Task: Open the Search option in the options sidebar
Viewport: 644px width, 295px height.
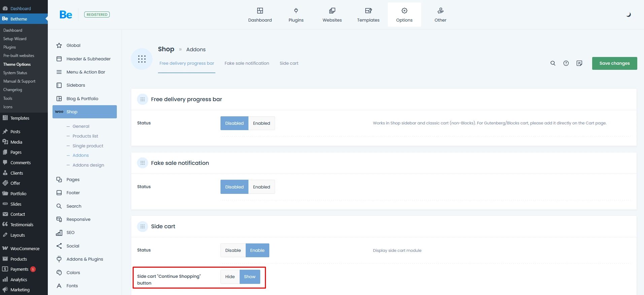Action: (74, 206)
